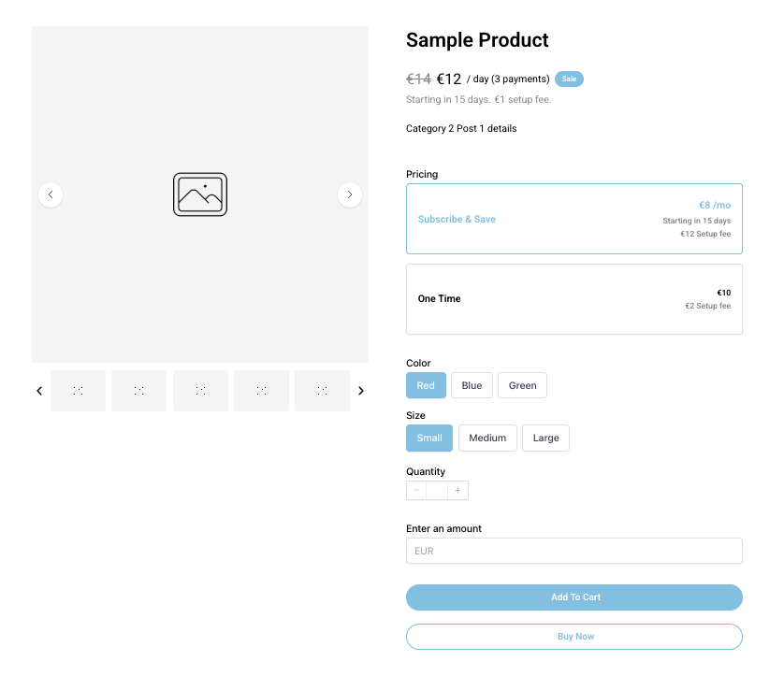Screen dimensions: 784x690
Task: Select the Red color option
Action: (x=426, y=385)
